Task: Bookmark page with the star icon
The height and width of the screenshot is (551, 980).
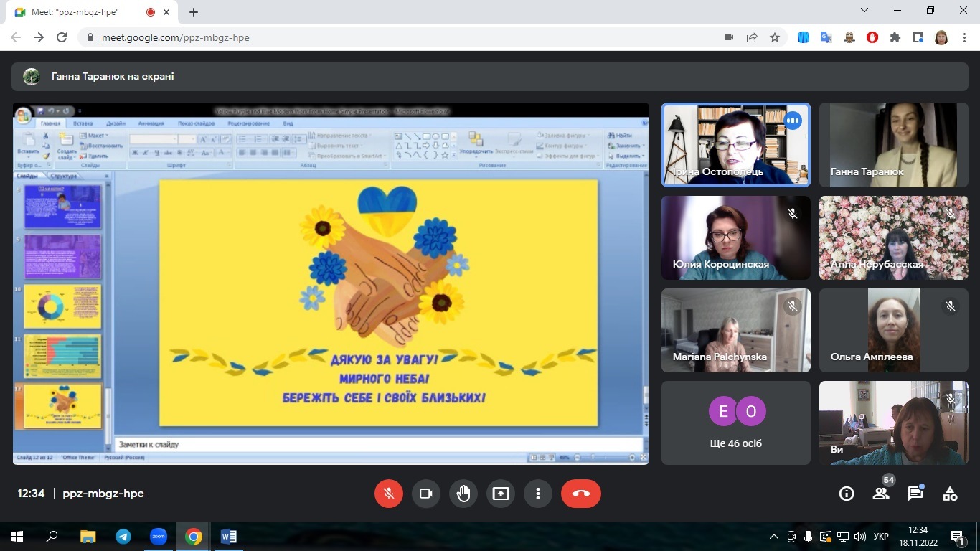Action: click(x=774, y=37)
